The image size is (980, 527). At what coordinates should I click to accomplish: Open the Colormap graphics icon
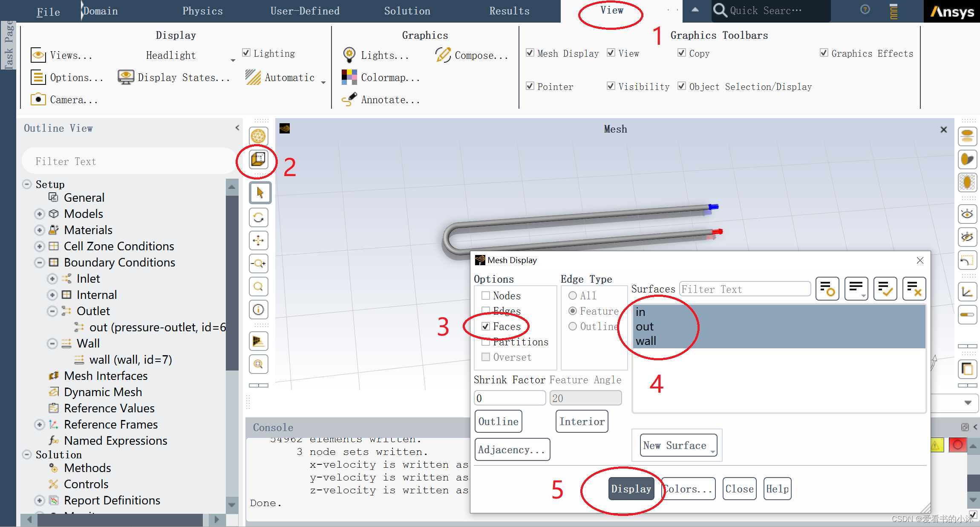click(x=349, y=77)
